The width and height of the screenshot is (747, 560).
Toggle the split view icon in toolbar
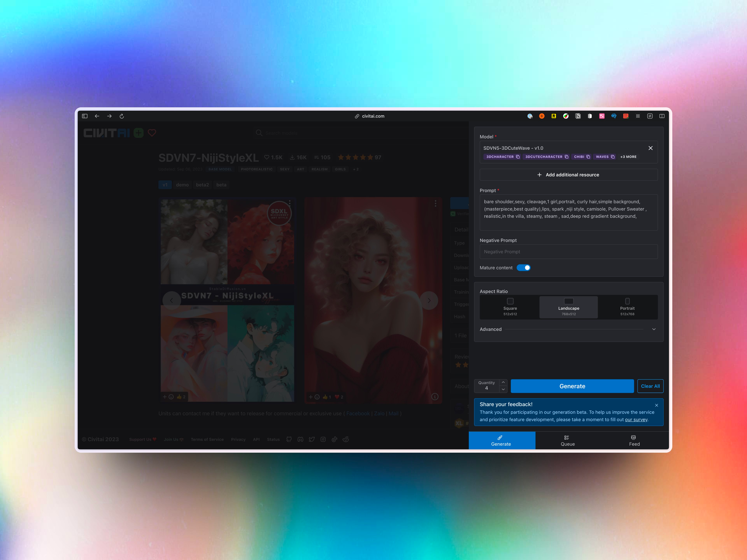coord(662,116)
